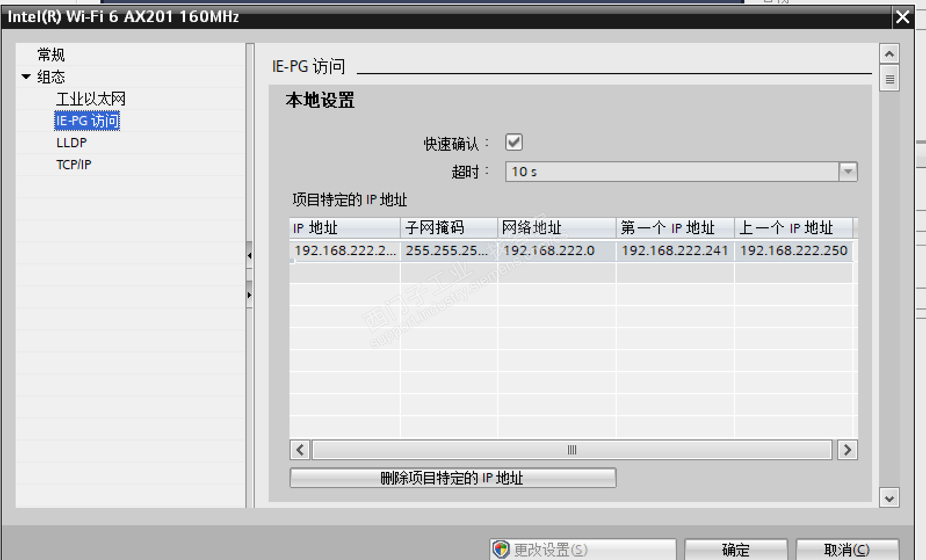Click vertical scrollbar up arrow
926x560 pixels.
pyautogui.click(x=889, y=54)
